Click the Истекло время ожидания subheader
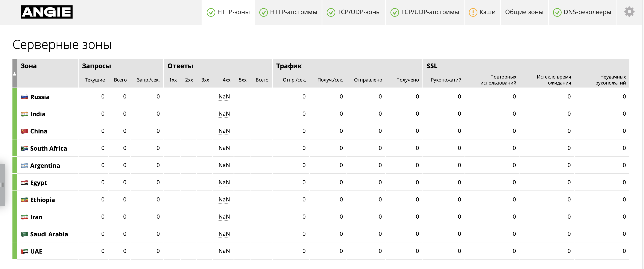The height and width of the screenshot is (269, 644). (554, 80)
